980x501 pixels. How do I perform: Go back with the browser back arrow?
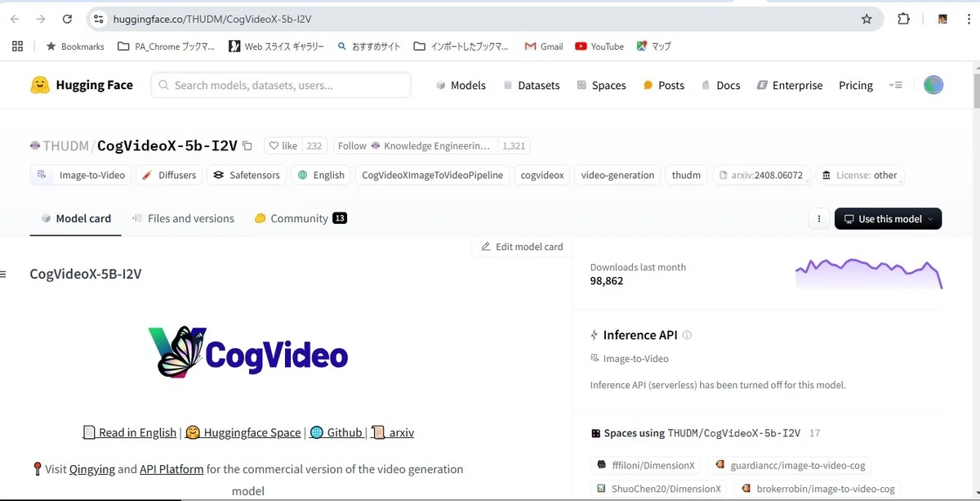pyautogui.click(x=15, y=19)
